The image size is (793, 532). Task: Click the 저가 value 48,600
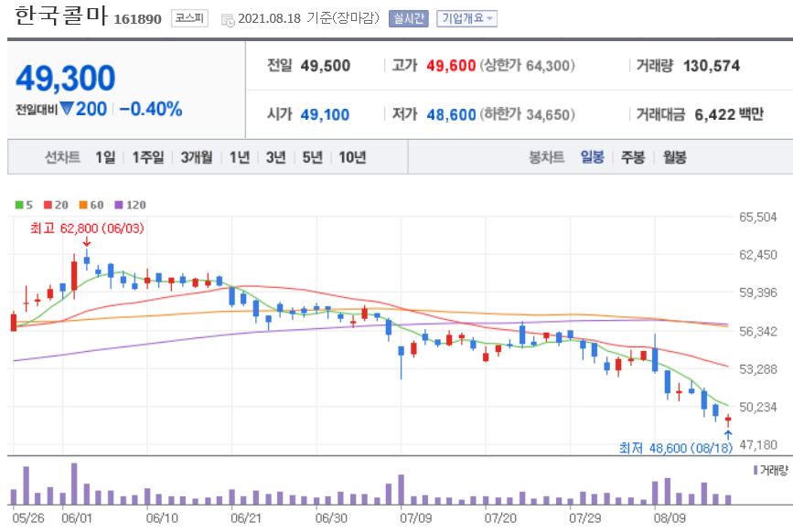(x=451, y=114)
